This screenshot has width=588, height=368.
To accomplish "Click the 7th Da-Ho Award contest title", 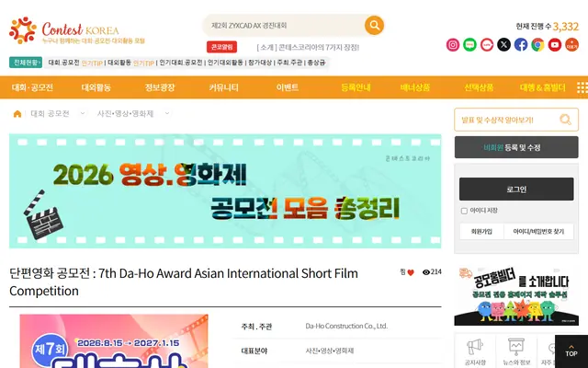I will point(184,282).
